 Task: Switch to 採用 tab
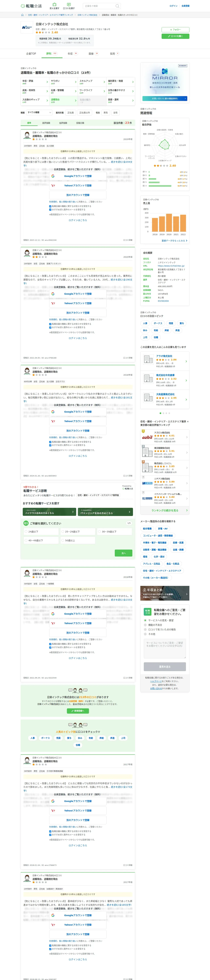pyautogui.click(x=114, y=54)
